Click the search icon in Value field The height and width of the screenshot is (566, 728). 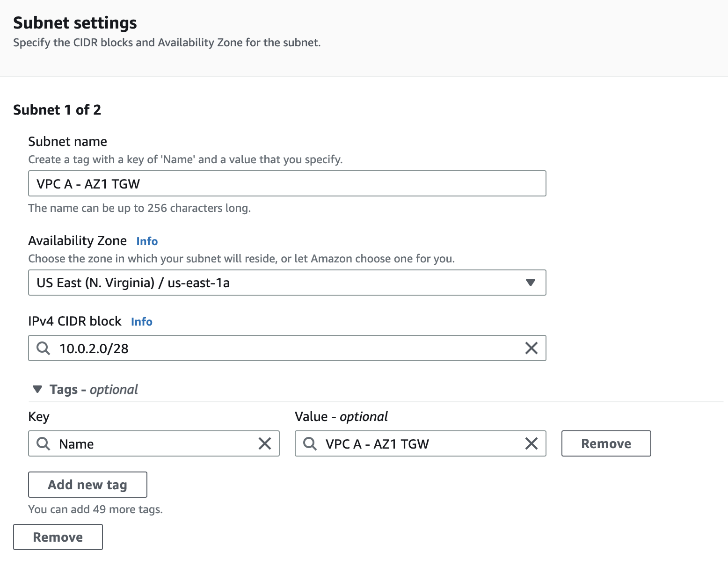pyautogui.click(x=310, y=443)
